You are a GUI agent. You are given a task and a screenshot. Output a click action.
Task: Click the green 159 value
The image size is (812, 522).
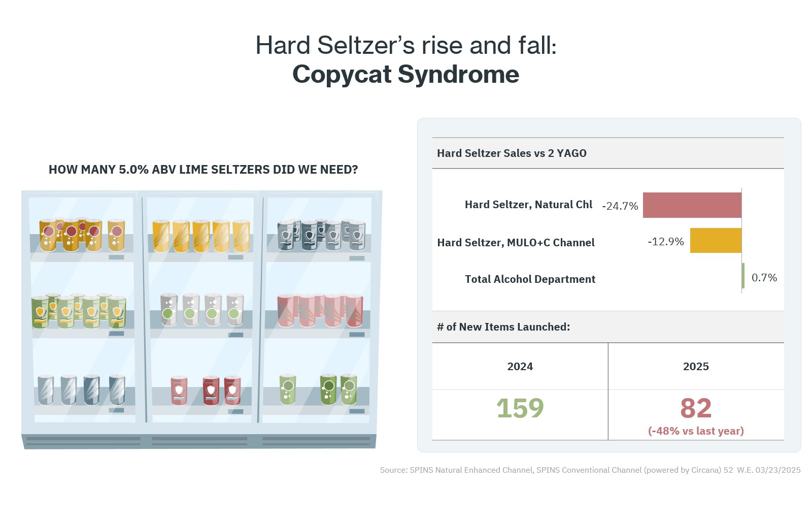(x=520, y=408)
